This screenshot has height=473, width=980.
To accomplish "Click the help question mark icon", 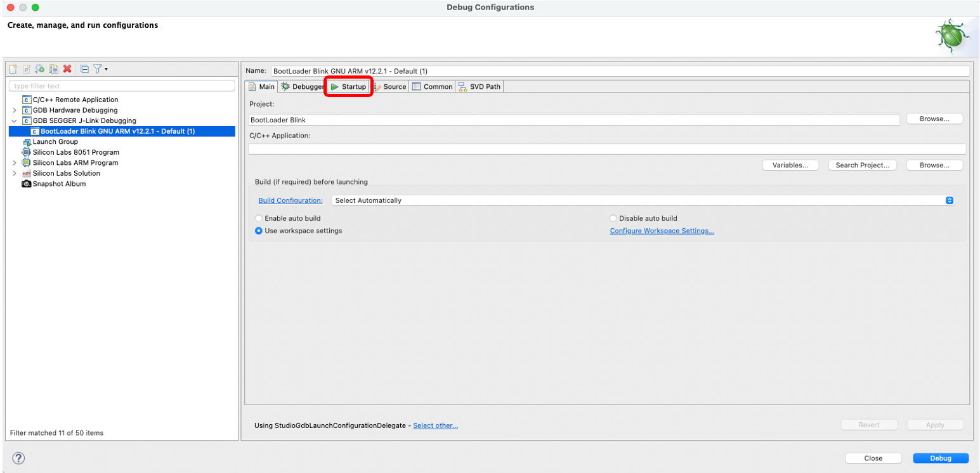I will [18, 458].
